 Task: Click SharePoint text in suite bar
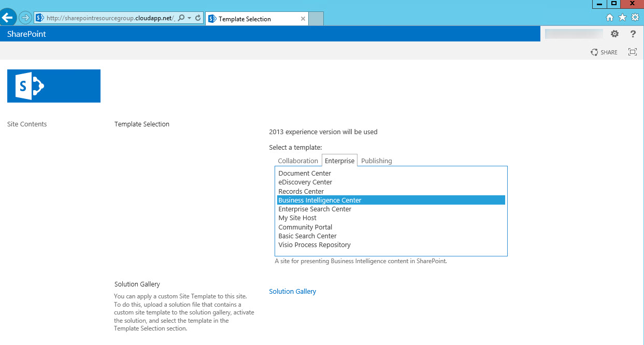[x=26, y=34]
